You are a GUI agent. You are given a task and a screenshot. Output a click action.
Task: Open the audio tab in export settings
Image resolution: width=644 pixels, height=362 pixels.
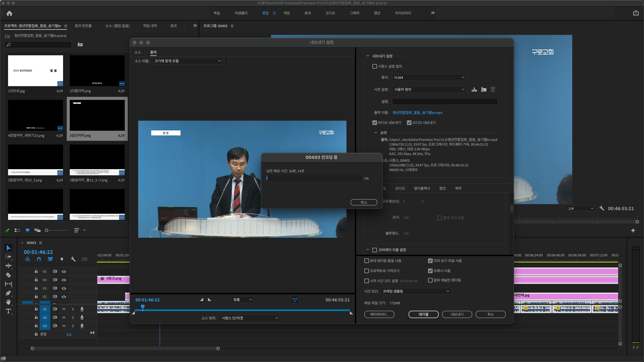[400, 188]
